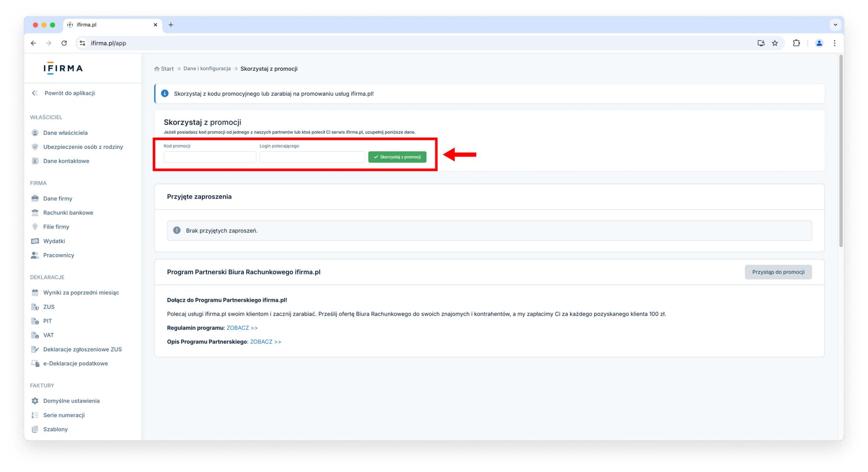Open the Chrome three-dot menu

click(835, 43)
